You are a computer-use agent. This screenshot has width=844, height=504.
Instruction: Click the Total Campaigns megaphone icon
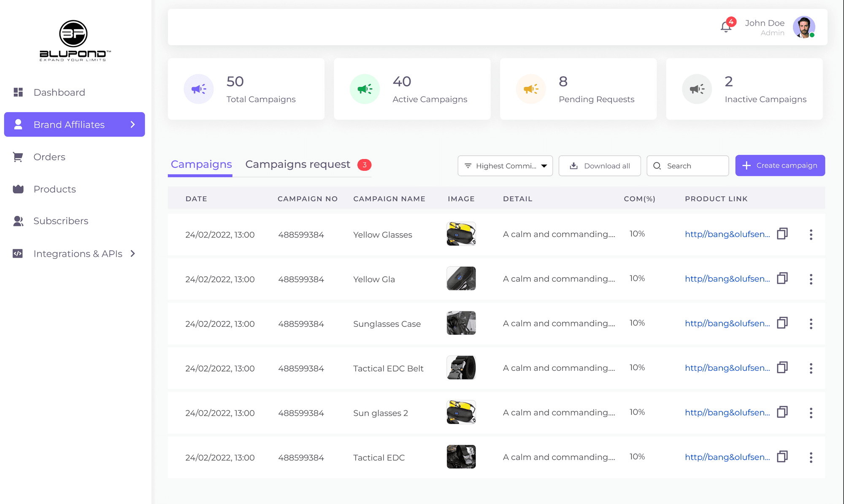pos(198,89)
